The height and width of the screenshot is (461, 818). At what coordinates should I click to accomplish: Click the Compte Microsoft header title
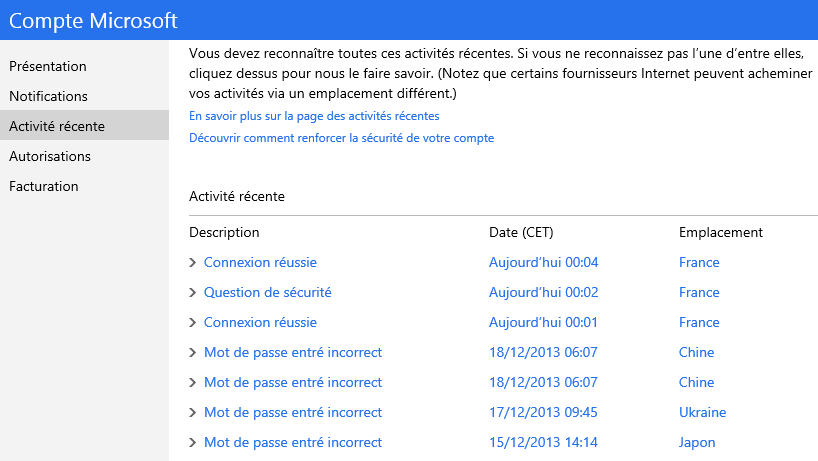[x=96, y=20]
